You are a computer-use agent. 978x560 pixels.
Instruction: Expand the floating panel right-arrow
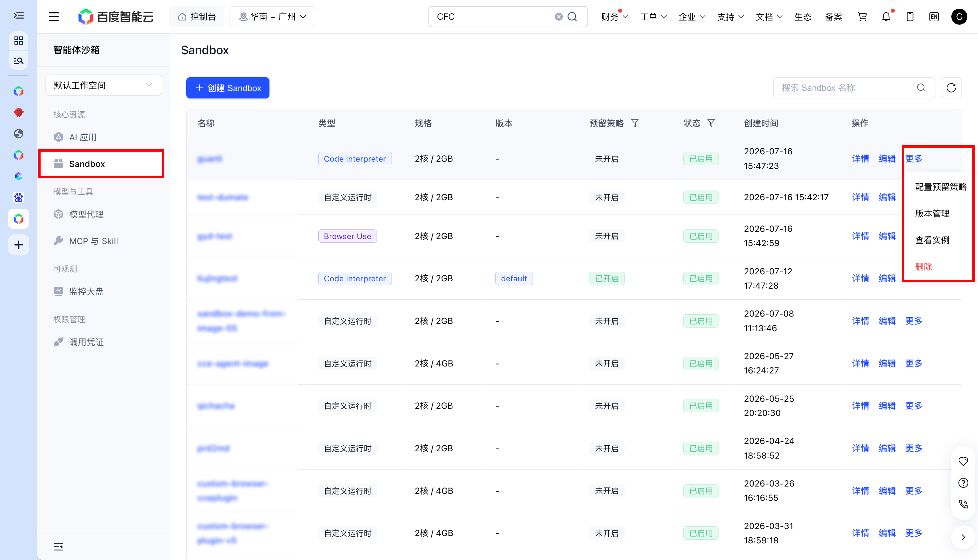(963, 537)
